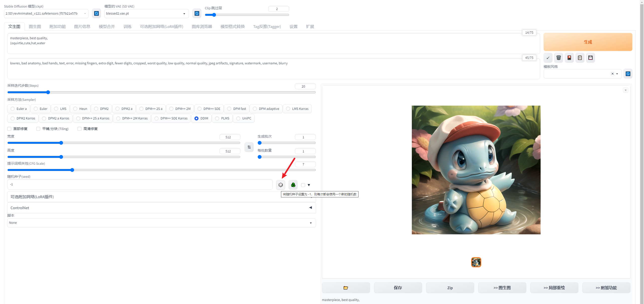Switch to the 图生图 tab
Screen dimensions: 644x304
[35, 26]
